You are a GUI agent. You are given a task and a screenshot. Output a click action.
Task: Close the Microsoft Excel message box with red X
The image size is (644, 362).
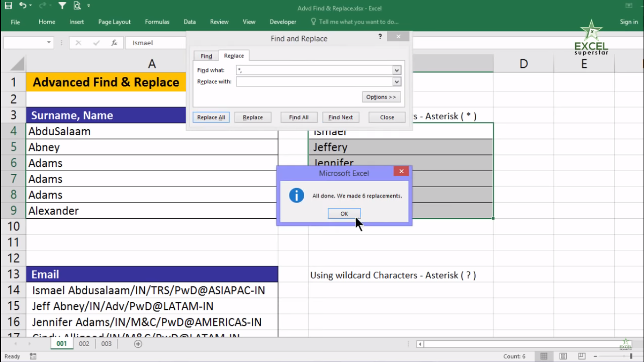[x=401, y=172]
